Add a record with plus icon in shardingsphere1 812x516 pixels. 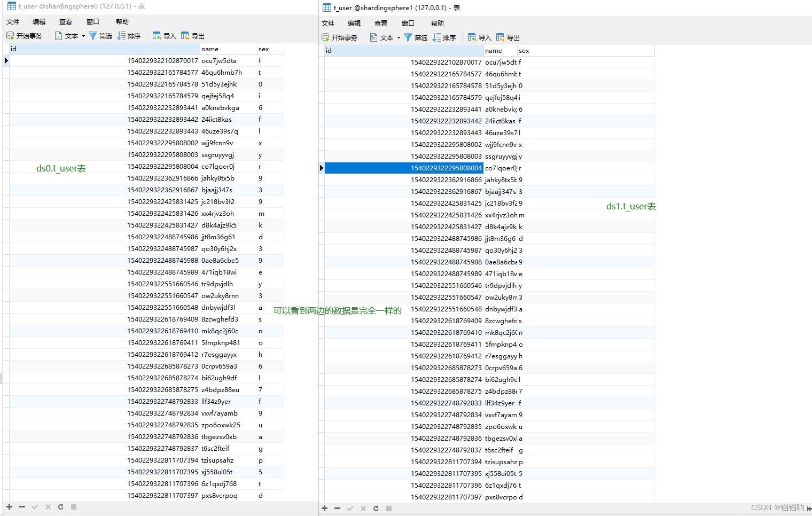[x=324, y=509]
